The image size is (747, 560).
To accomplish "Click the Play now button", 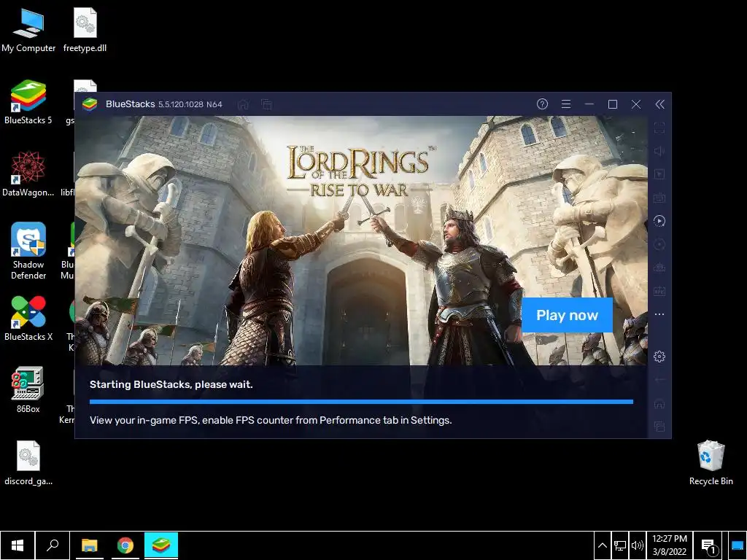I will (567, 315).
